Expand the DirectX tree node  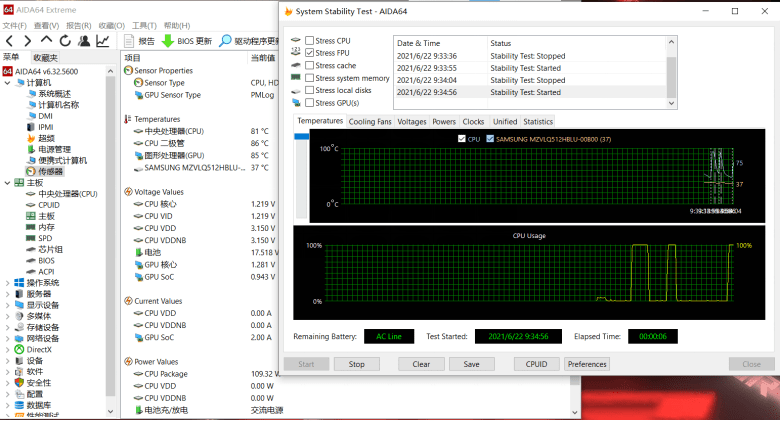point(7,349)
